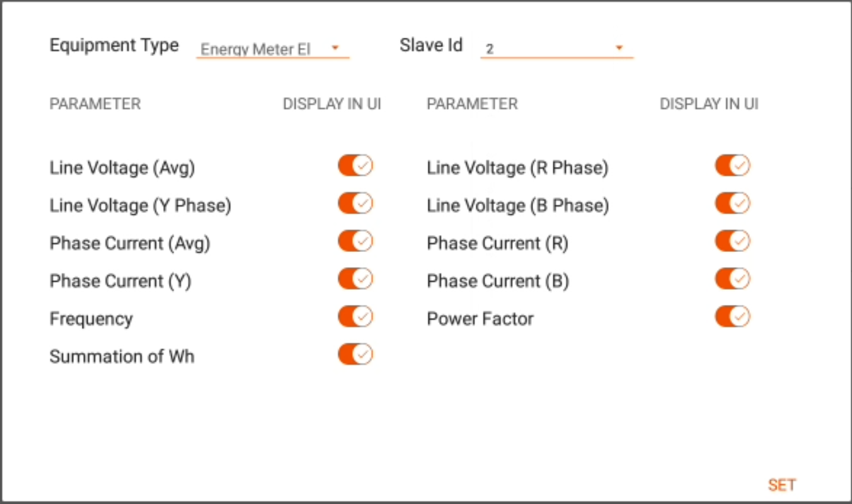Screen dimensions: 852x504
Task: Disable Phase Current (Avg) display toggle
Action: pos(355,241)
